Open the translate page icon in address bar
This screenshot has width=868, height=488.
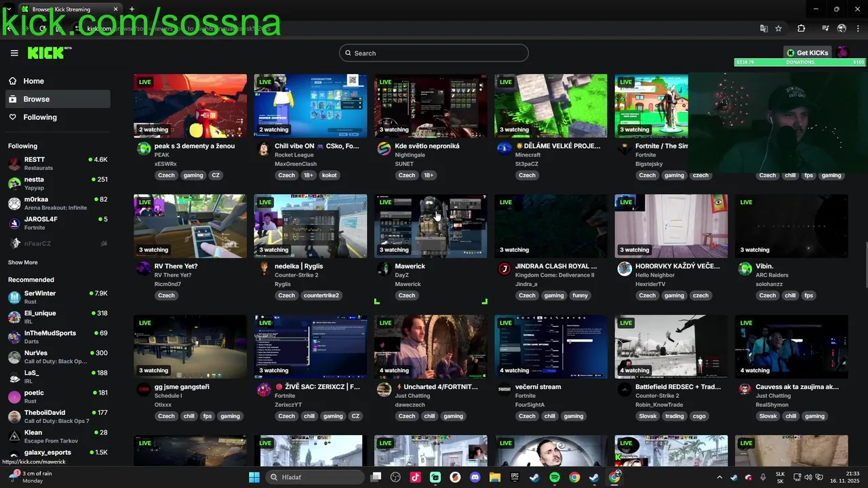tap(764, 28)
